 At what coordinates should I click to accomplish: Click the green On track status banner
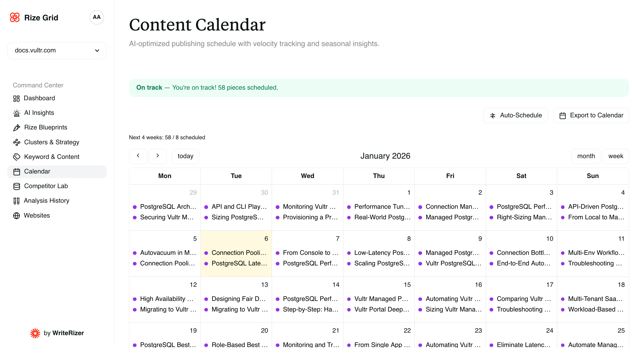(379, 87)
